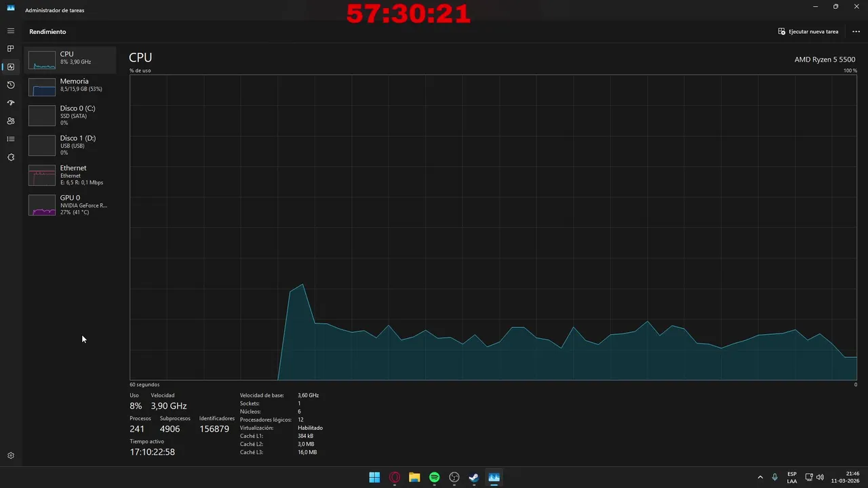Select the CPU performance item

(x=71, y=60)
